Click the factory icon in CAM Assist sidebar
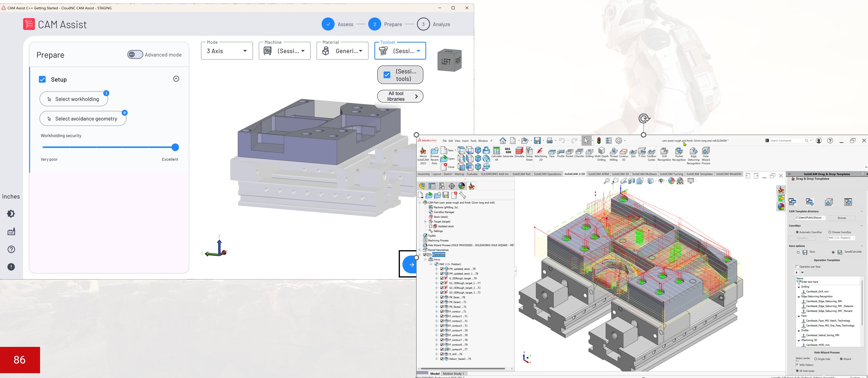The width and height of the screenshot is (868, 378). [x=11, y=232]
